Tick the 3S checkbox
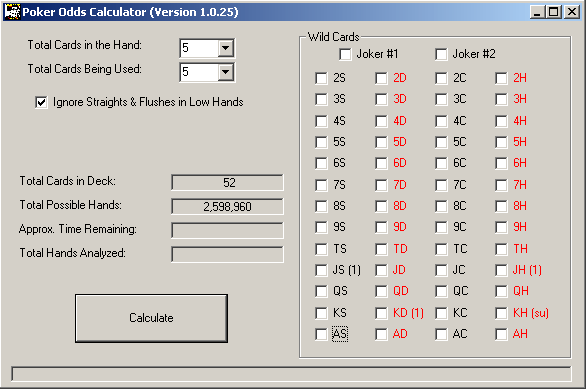 321,99
